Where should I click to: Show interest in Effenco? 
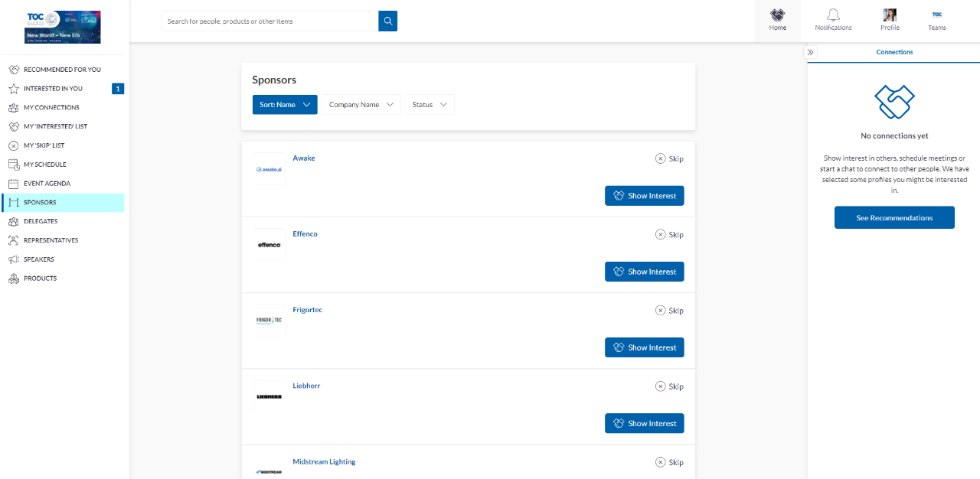pyautogui.click(x=645, y=272)
